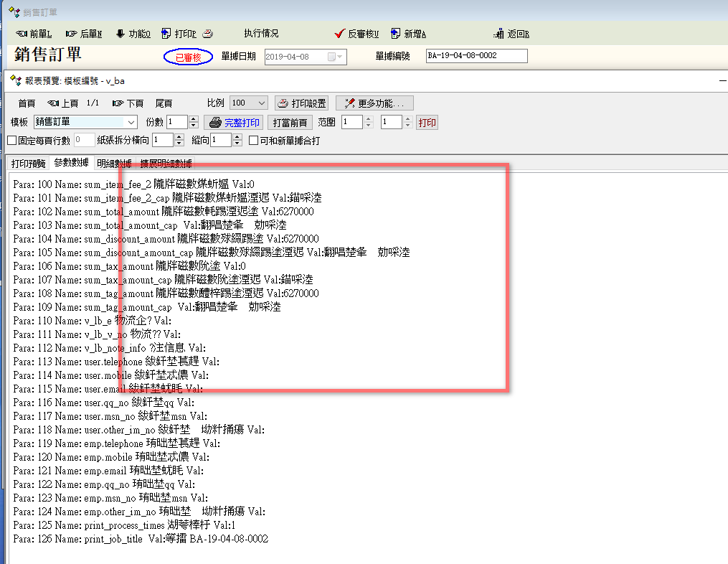Image resolution: width=728 pixels, height=564 pixels.
Task: Increase the 份數 copies stepper
Action: (x=193, y=119)
